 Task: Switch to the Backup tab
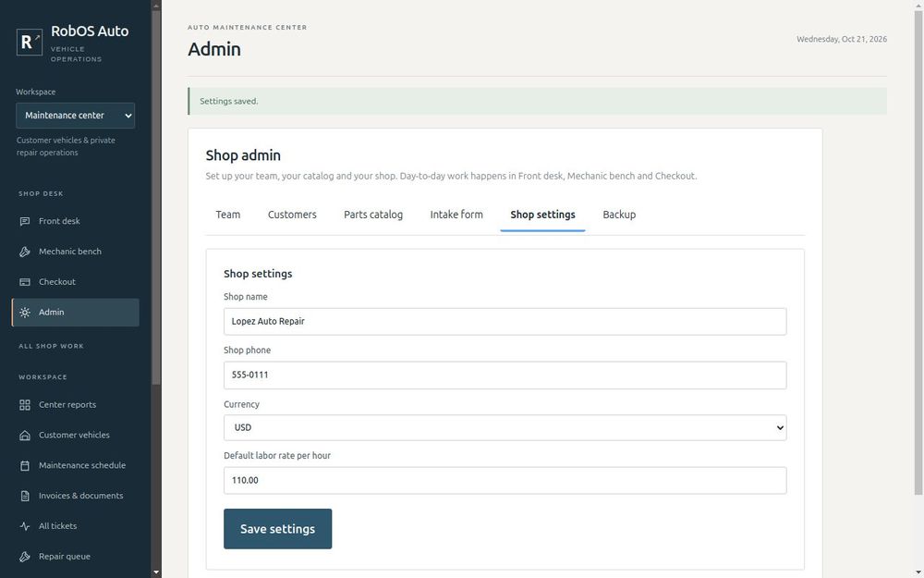(619, 215)
